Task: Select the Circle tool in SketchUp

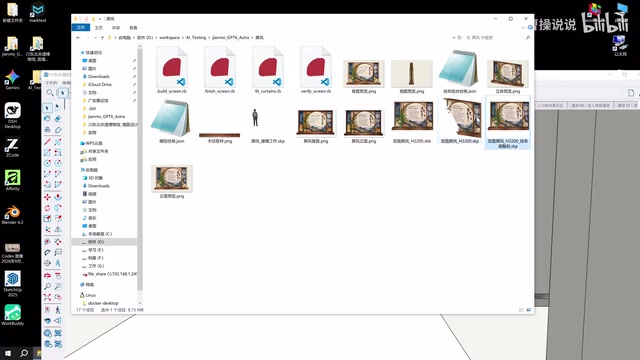Action: click(47, 163)
